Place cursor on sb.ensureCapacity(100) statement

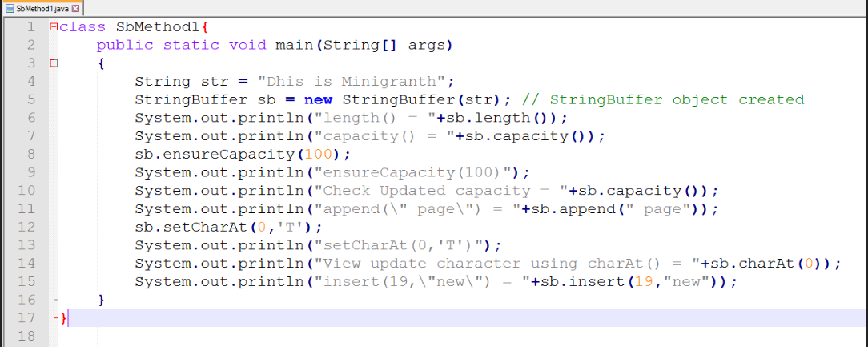(242, 154)
